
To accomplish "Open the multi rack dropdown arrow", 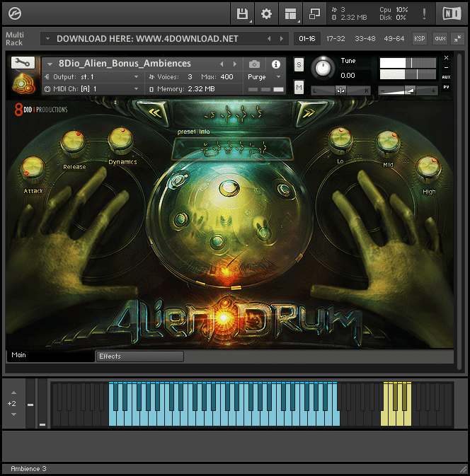I will point(47,39).
